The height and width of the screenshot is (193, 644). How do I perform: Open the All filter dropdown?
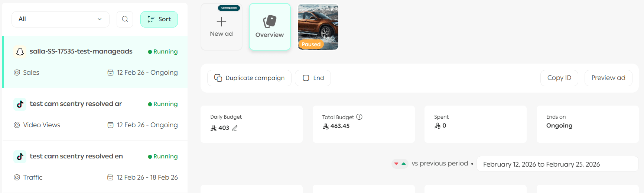point(61,19)
